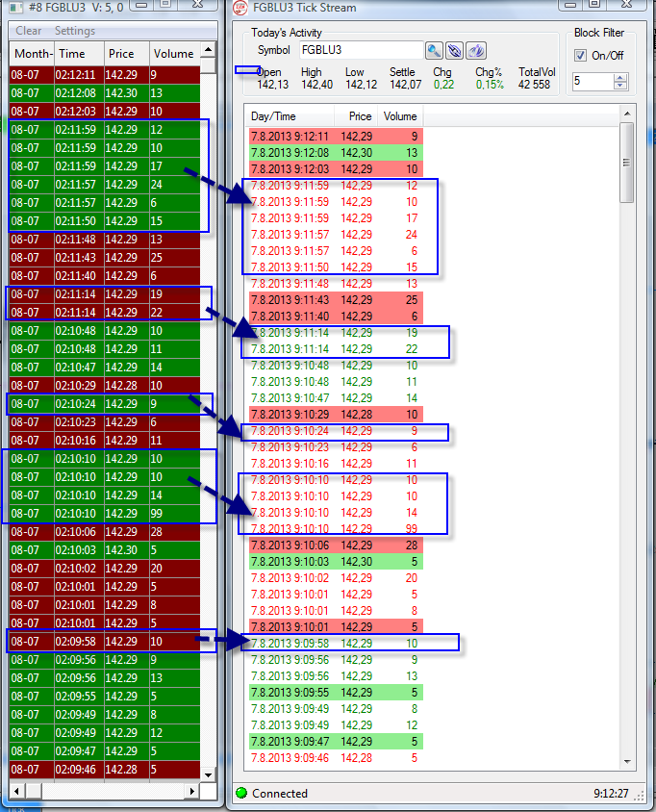Select the 02:12:03 row in left window

click(x=105, y=112)
